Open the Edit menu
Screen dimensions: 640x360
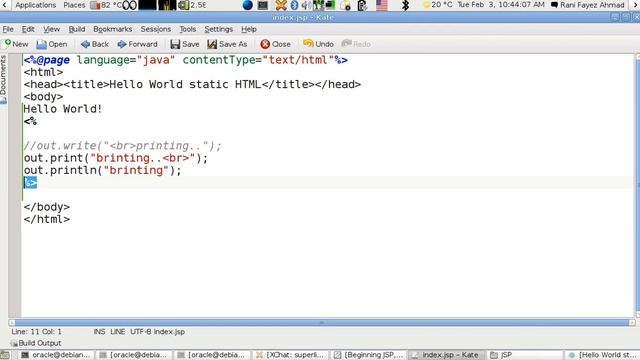28,29
